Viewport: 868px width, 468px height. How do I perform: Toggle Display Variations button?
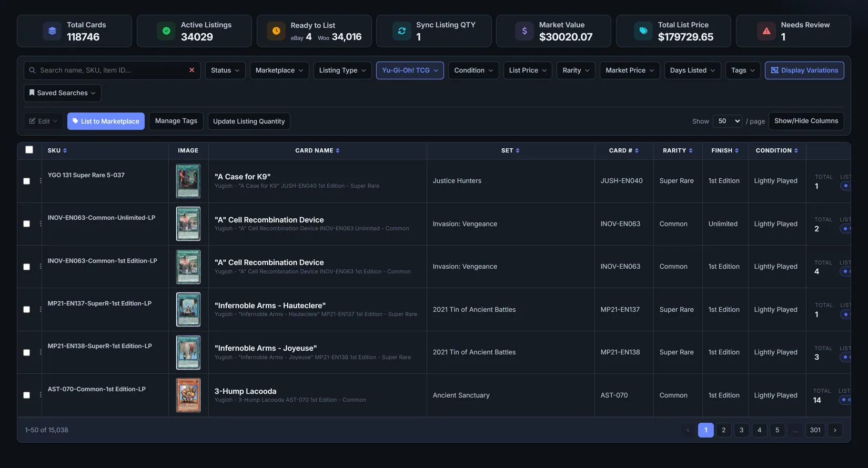point(804,70)
